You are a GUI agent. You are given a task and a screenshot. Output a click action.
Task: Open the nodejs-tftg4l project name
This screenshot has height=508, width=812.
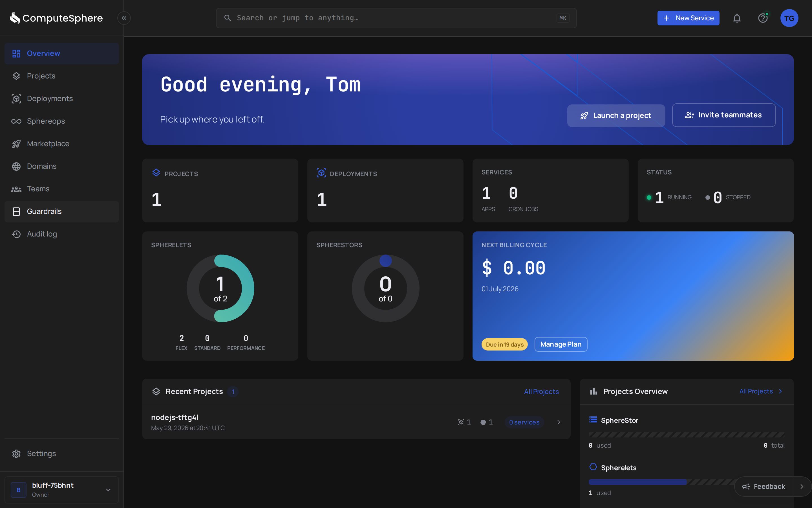click(x=175, y=417)
